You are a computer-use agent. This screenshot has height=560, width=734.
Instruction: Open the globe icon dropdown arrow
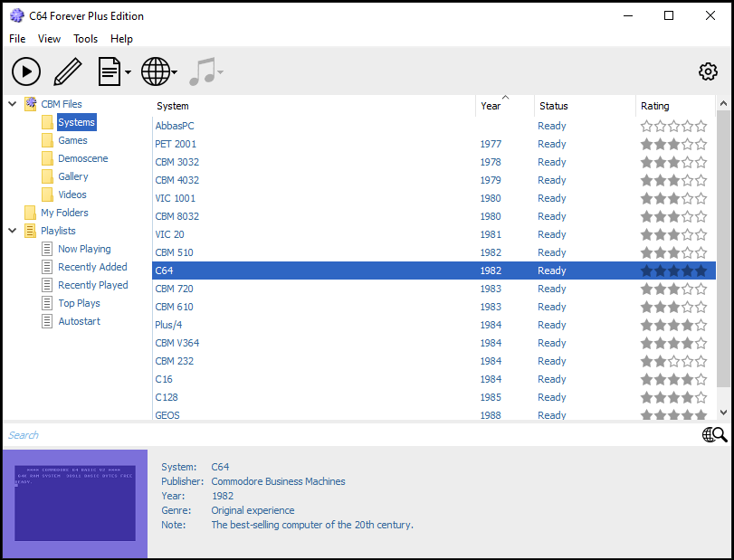coord(174,72)
